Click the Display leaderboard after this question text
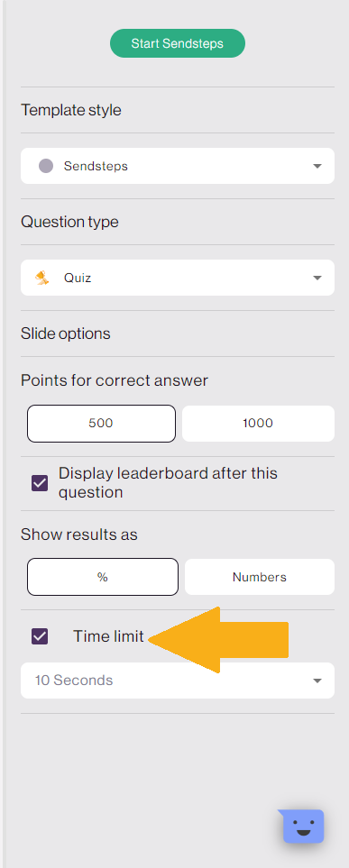The width and height of the screenshot is (349, 868). [x=168, y=483]
